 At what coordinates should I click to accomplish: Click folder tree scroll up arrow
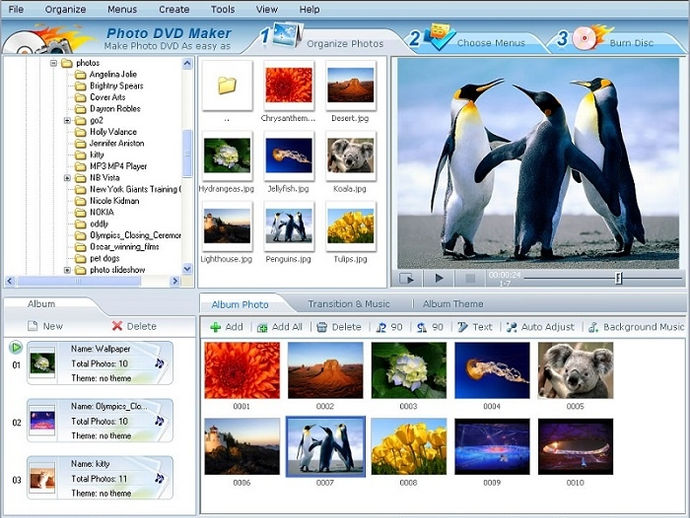pos(187,63)
